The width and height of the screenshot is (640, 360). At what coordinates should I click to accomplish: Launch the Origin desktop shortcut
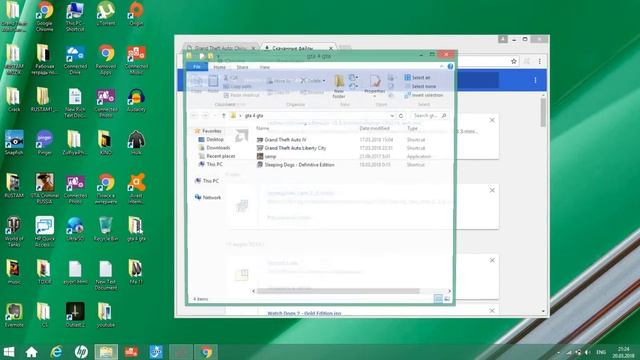click(x=136, y=14)
